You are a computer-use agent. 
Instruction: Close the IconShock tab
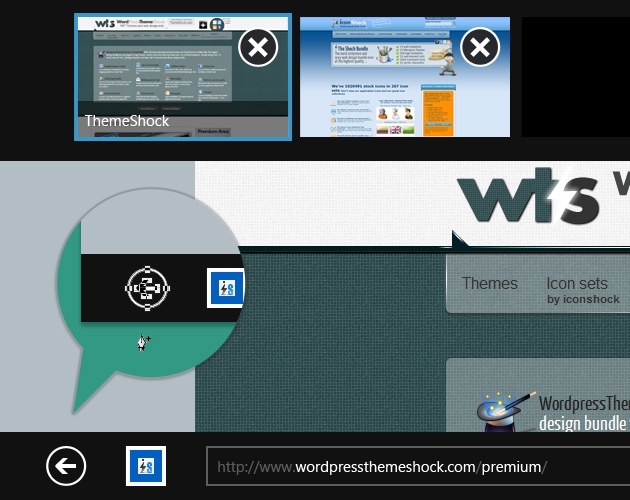coord(480,47)
